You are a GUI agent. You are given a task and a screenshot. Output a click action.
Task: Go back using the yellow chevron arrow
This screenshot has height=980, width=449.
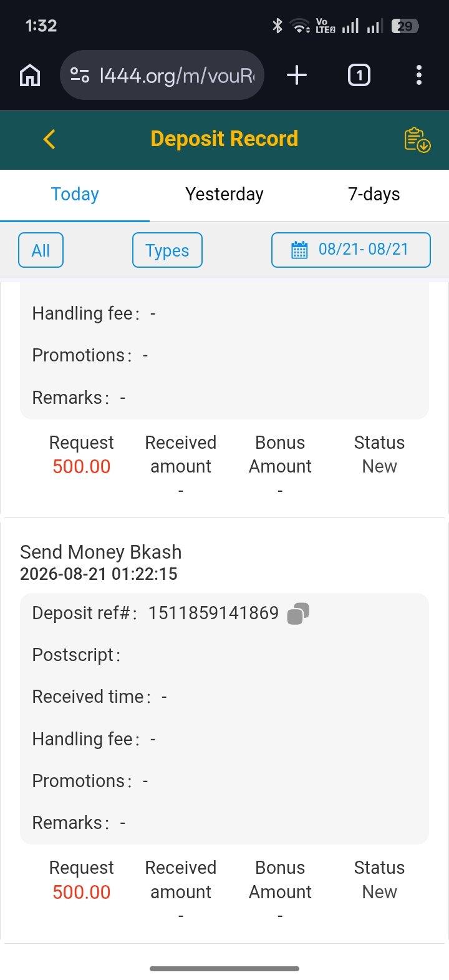pos(50,139)
